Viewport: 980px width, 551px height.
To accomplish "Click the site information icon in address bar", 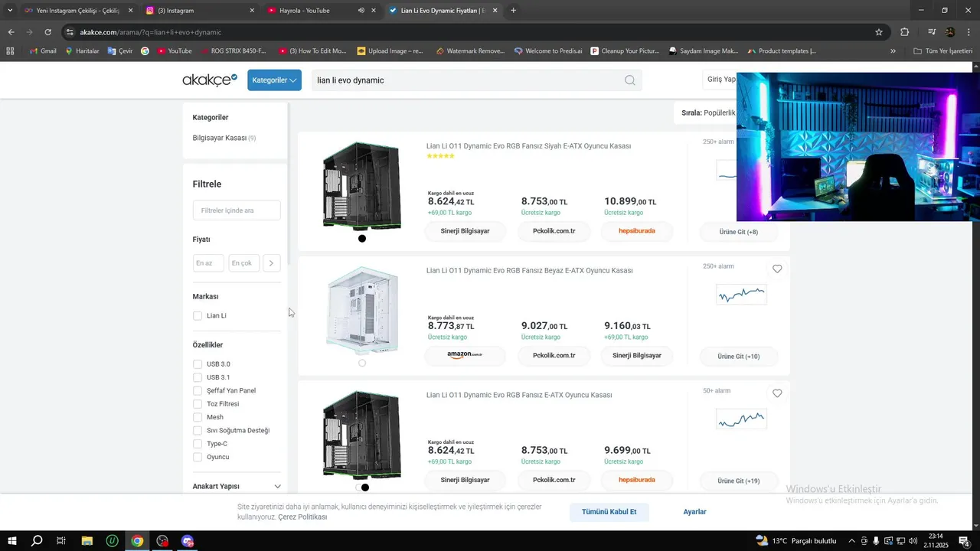I will coord(70,32).
